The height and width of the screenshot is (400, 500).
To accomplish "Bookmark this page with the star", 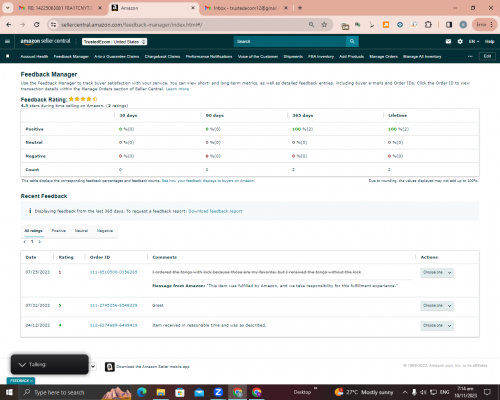I will point(324,25).
